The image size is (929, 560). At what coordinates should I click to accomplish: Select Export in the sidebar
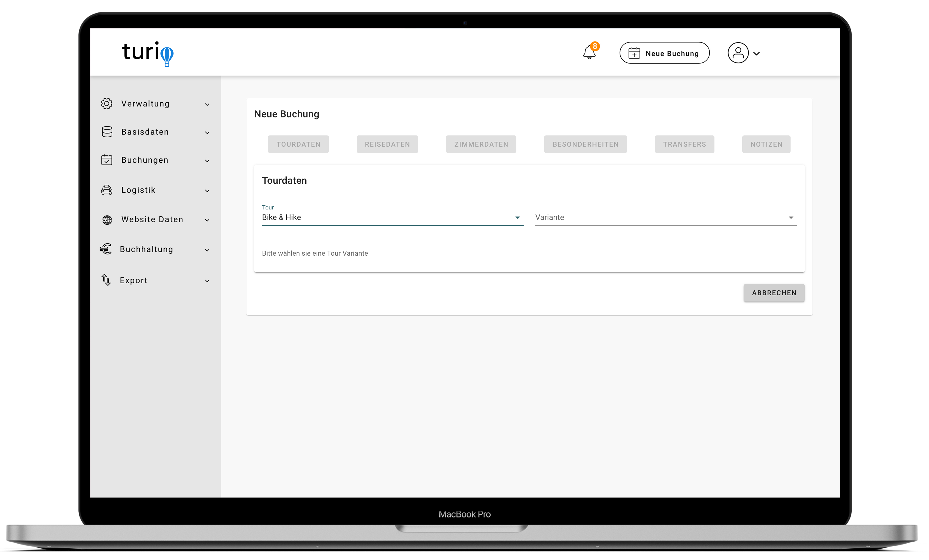coord(133,280)
